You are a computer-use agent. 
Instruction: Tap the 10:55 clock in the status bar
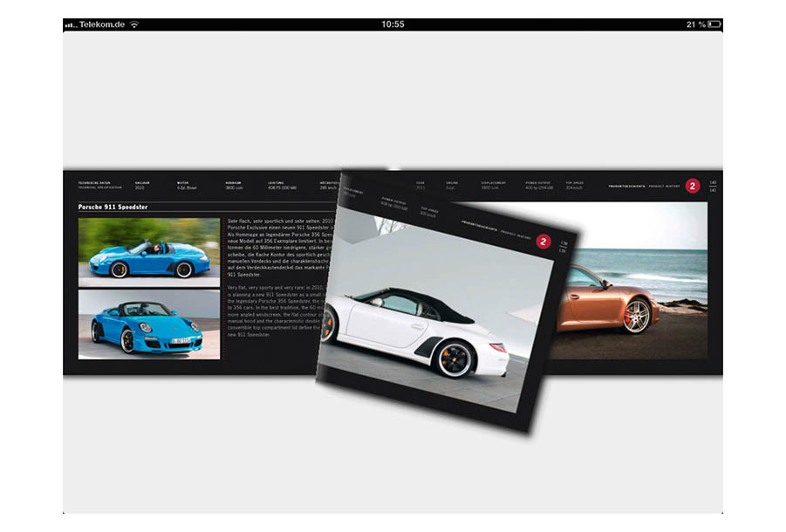coord(393,24)
